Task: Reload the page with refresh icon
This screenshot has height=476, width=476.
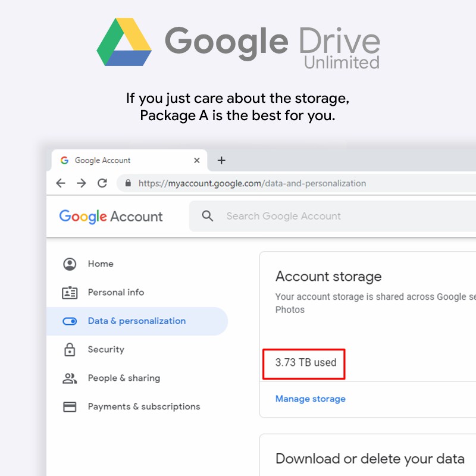Action: click(102, 183)
